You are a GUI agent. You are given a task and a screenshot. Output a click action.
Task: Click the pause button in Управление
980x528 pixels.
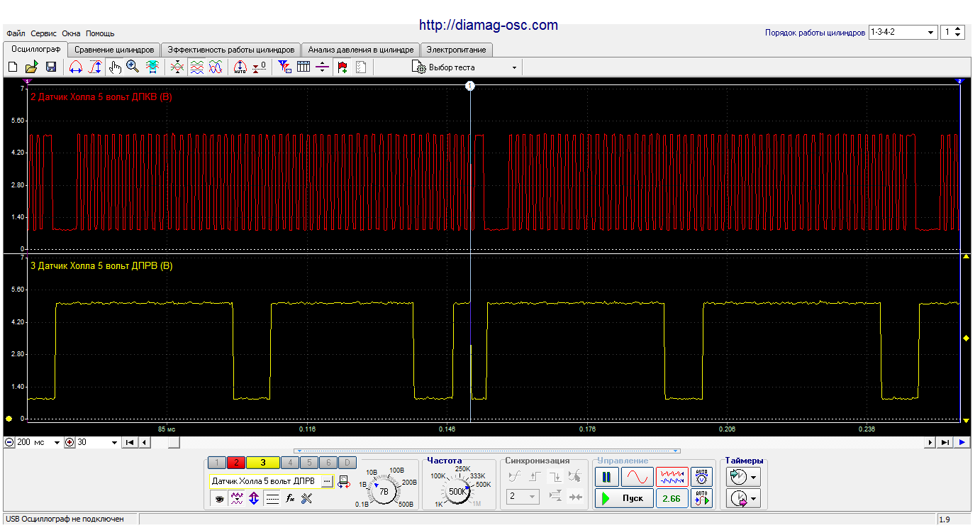(x=606, y=476)
